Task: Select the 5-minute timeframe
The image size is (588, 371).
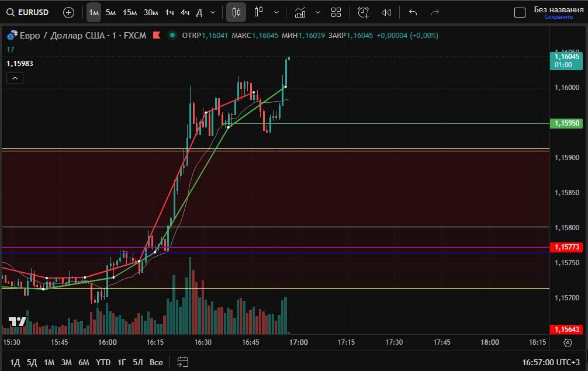Action: tap(110, 12)
